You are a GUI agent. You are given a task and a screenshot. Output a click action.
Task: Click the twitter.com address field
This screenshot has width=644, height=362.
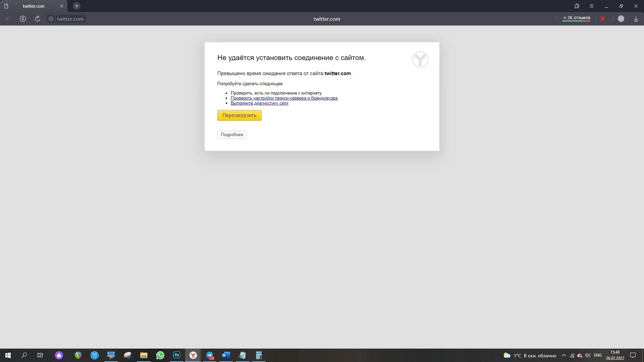[70, 19]
